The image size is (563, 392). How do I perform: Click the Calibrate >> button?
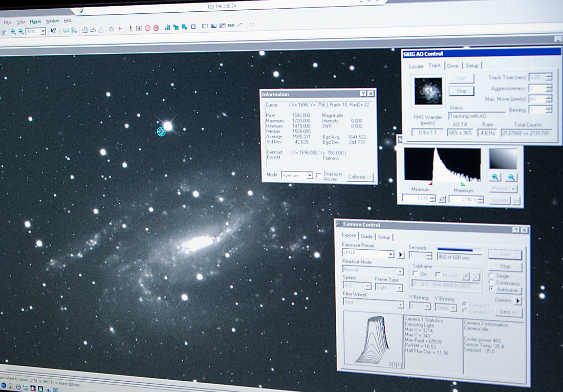click(x=360, y=177)
